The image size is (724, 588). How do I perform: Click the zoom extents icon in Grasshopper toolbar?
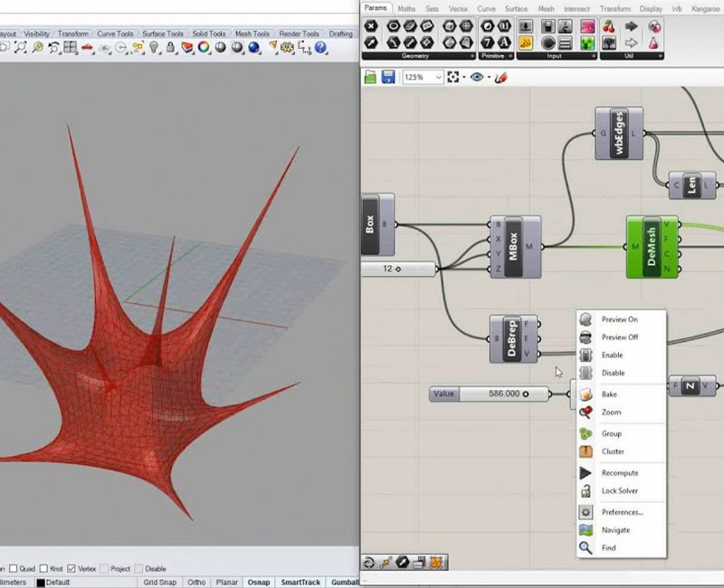coord(453,77)
